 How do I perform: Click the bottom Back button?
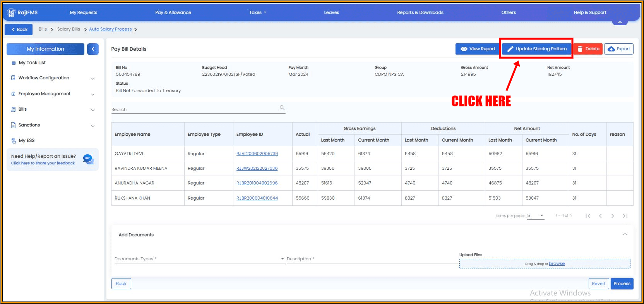(121, 284)
